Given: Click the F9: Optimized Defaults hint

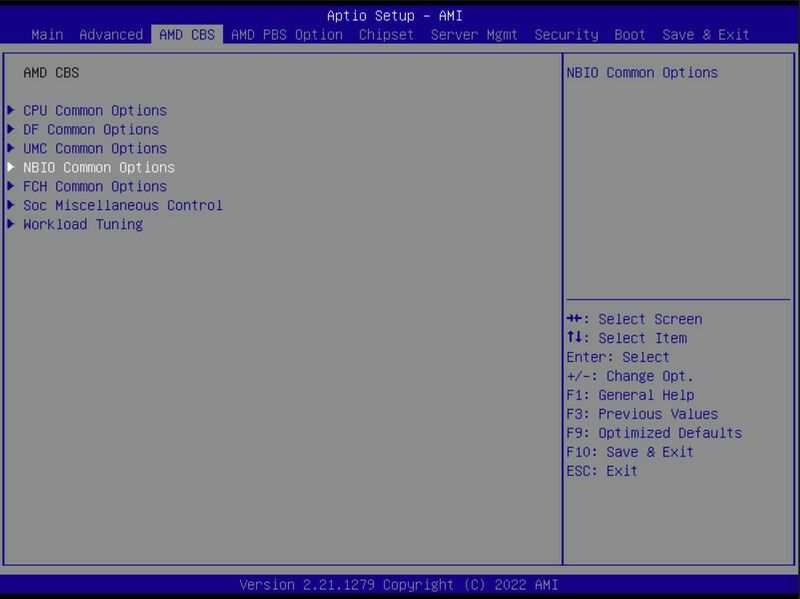Looking at the screenshot, I should tap(654, 433).
